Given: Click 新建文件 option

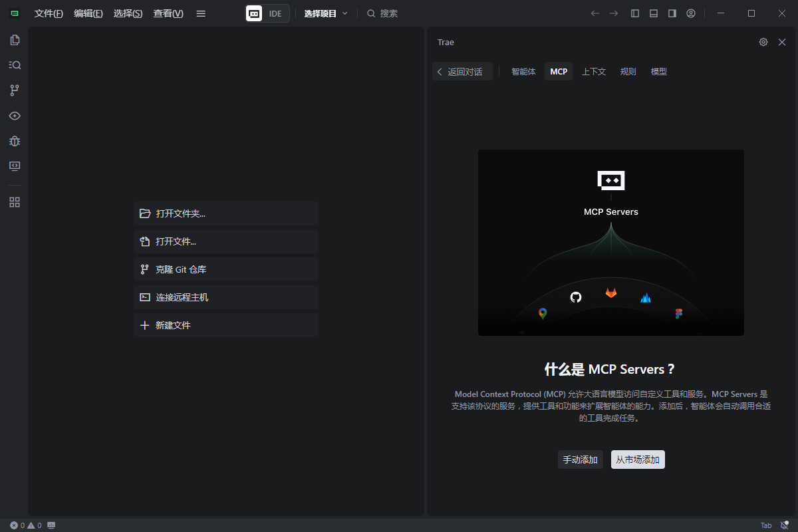Looking at the screenshot, I should (226, 325).
